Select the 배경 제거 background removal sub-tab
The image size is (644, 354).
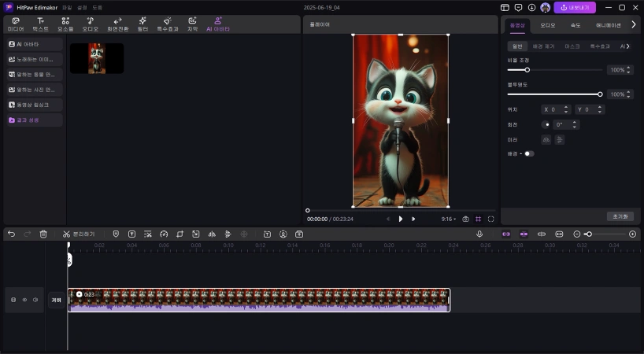pos(543,46)
